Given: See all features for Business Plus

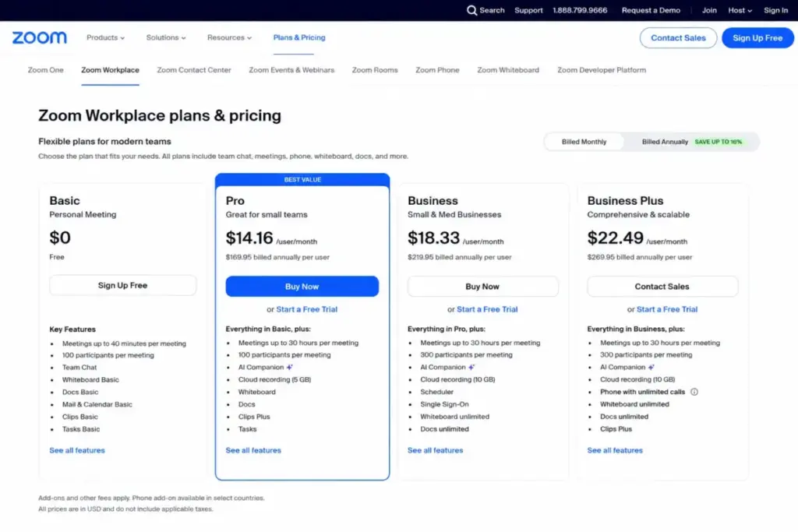Looking at the screenshot, I should coord(615,450).
